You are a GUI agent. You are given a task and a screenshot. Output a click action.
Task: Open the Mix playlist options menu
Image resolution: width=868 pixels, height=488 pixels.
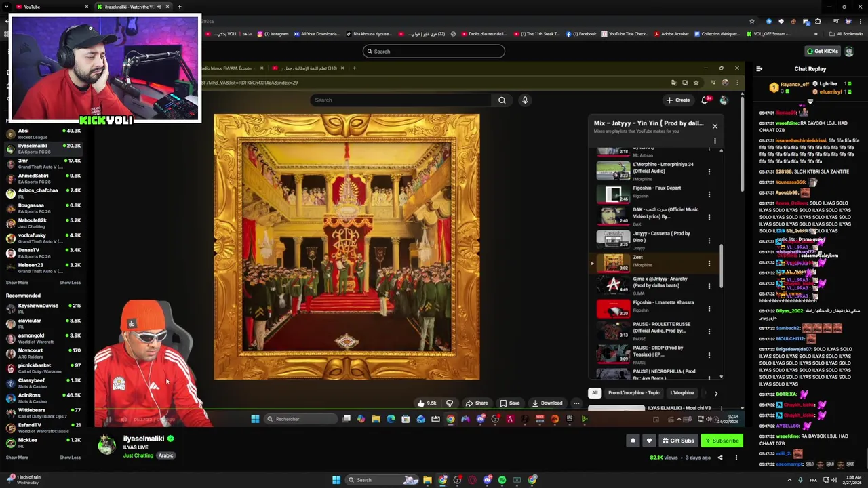click(715, 142)
